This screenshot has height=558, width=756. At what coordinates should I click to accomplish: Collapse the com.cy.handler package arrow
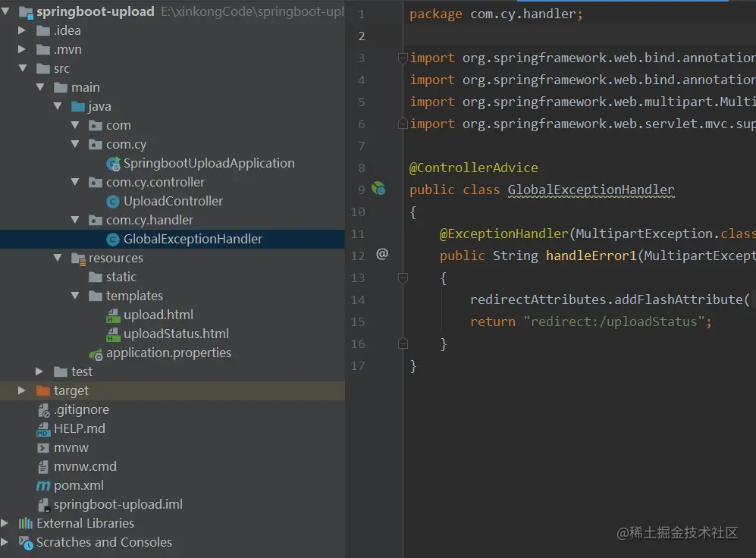pos(75,219)
